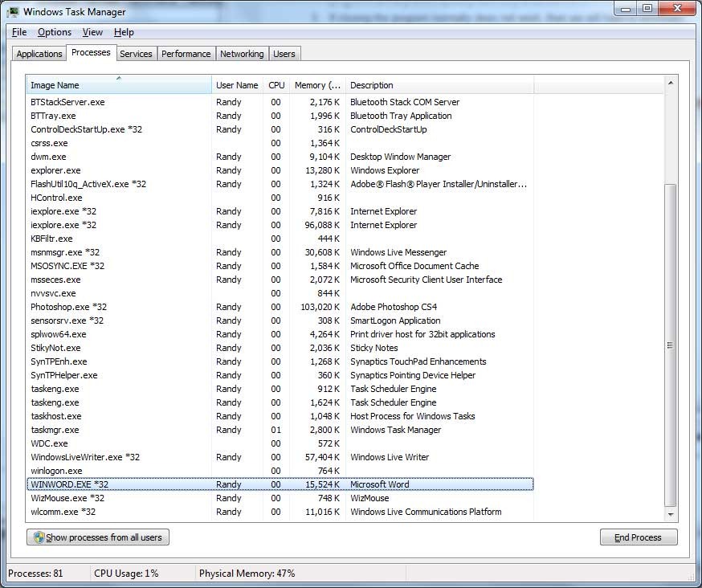Screen dimensions: 702x588
Task: Select the HControl.exe process
Action: pyautogui.click(x=280, y=198)
